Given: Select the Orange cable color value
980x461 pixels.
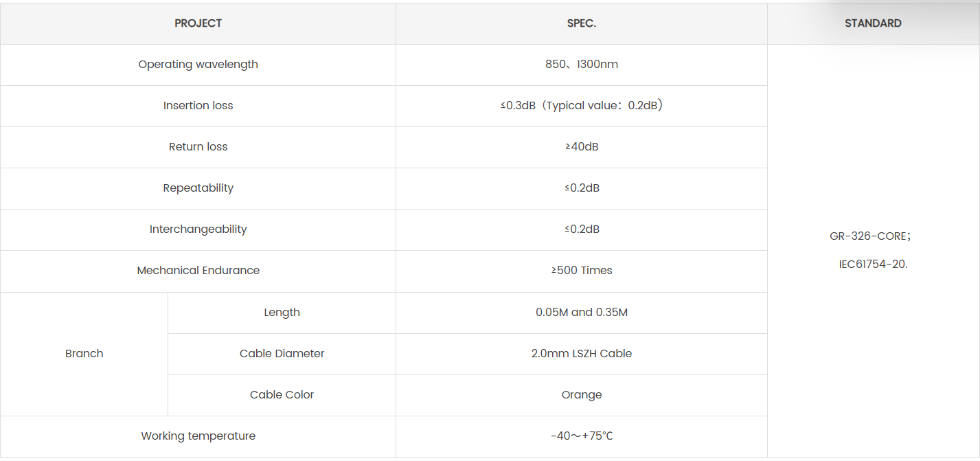Looking at the screenshot, I should click(x=581, y=395).
